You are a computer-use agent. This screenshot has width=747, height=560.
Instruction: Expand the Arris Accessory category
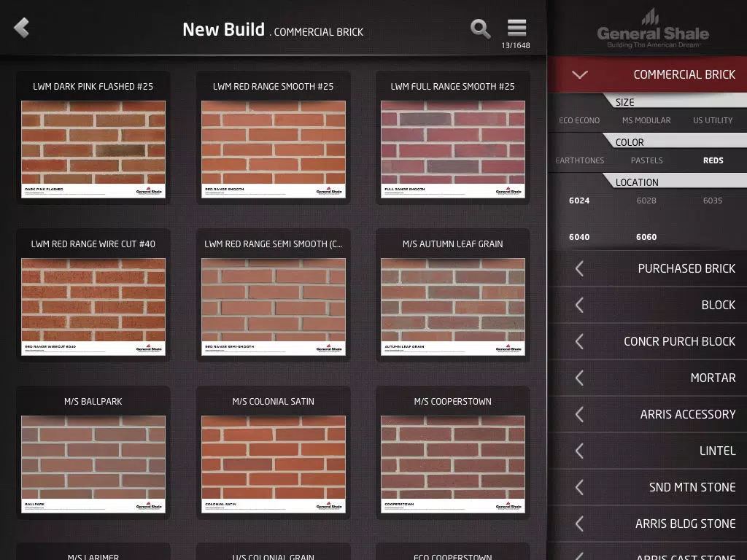pyautogui.click(x=648, y=414)
